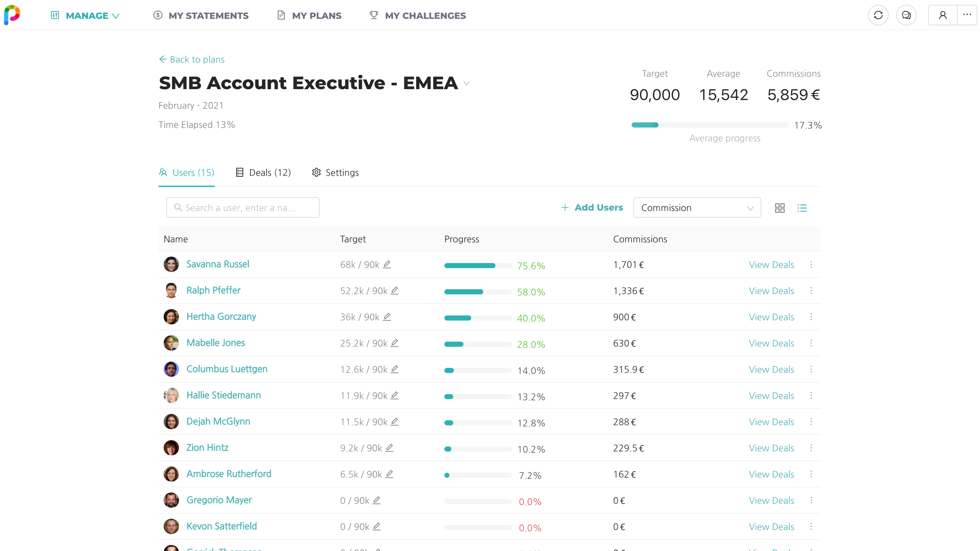Open Mabelle Jones's profile link
Screen dimensions: 980x551
point(216,343)
